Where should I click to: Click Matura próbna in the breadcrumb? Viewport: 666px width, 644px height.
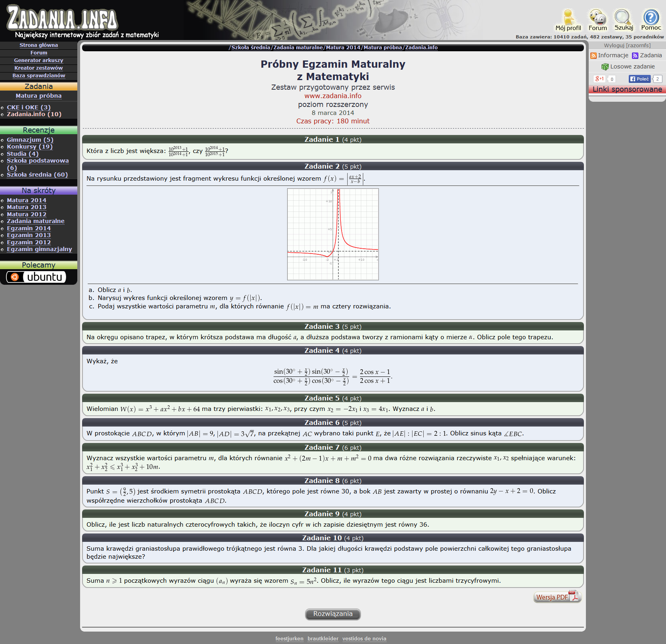pos(383,48)
